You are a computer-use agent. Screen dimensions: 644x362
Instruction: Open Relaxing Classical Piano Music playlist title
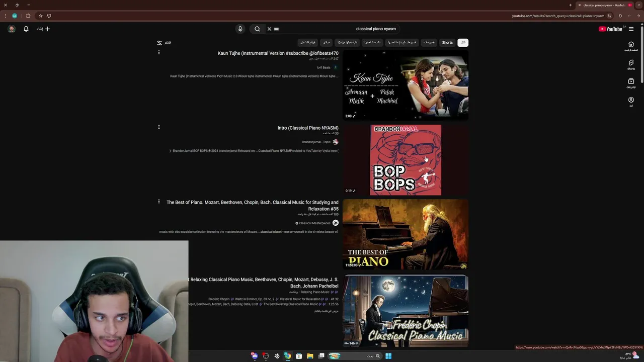pos(264,283)
